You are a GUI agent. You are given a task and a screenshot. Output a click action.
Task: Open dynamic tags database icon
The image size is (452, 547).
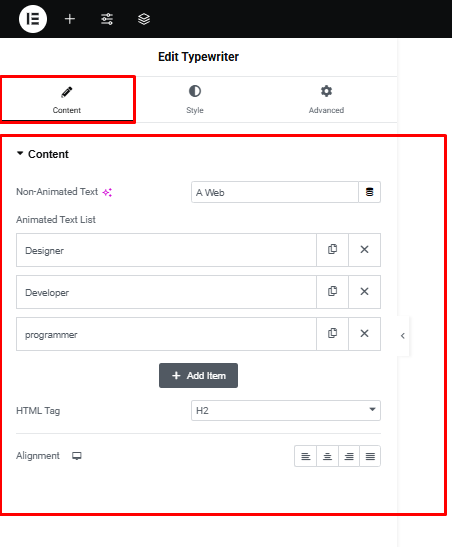(369, 192)
